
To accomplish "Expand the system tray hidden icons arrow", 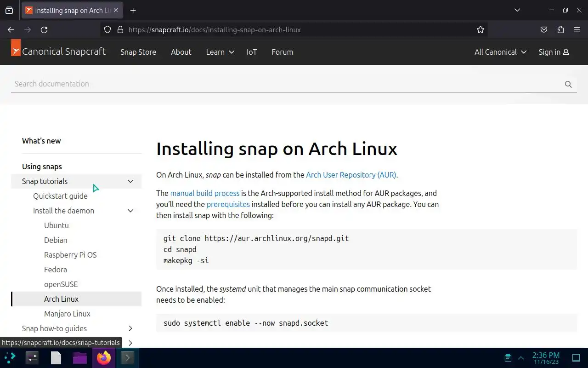I will coord(521,357).
